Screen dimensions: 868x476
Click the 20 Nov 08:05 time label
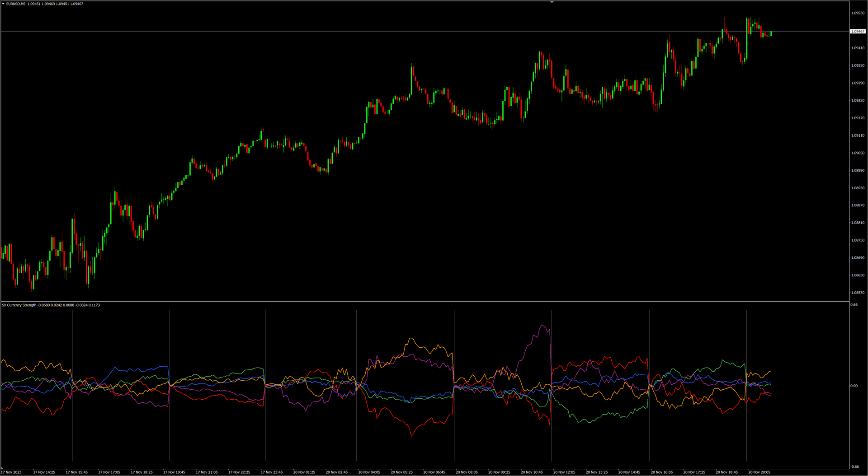coord(467,472)
